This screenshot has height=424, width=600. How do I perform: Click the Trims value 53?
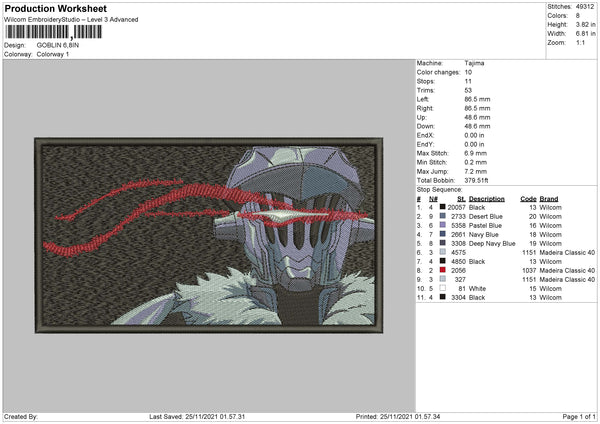(x=468, y=90)
